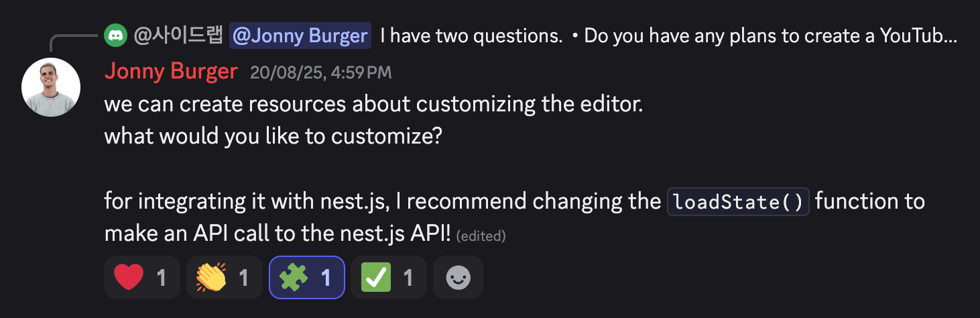The height and width of the screenshot is (318, 980).
Task: Click the 4:59 PM message timestamp
Action: coord(320,72)
